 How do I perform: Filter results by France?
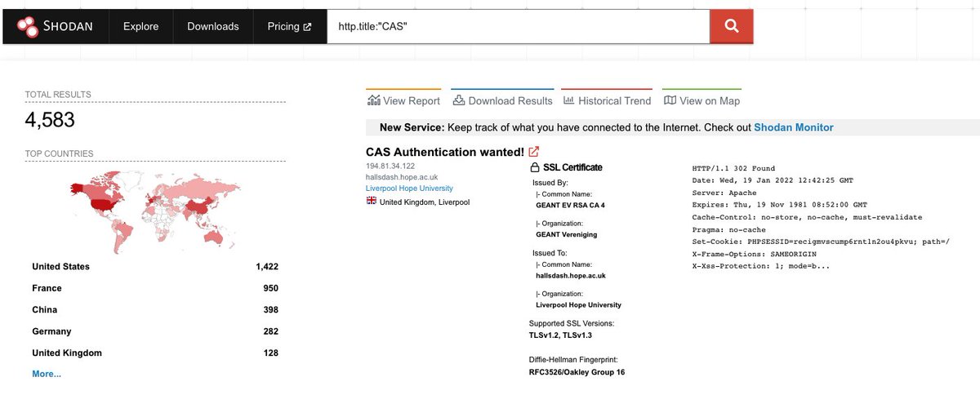47,288
